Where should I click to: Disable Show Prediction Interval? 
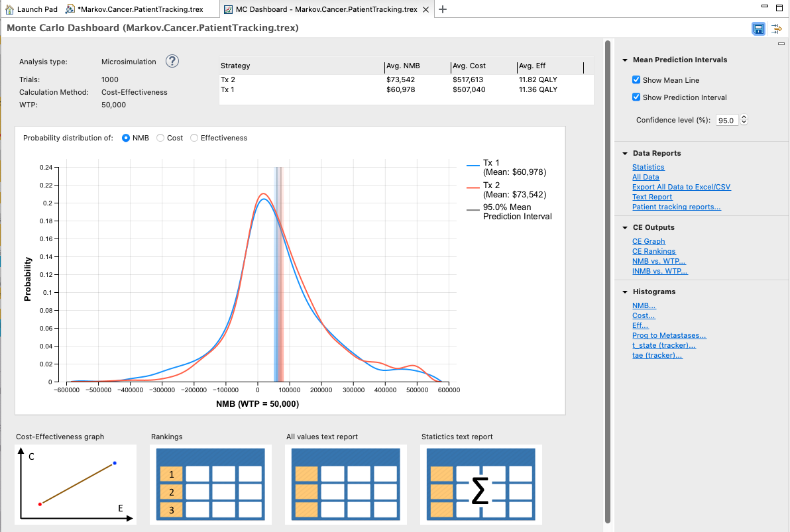point(636,97)
